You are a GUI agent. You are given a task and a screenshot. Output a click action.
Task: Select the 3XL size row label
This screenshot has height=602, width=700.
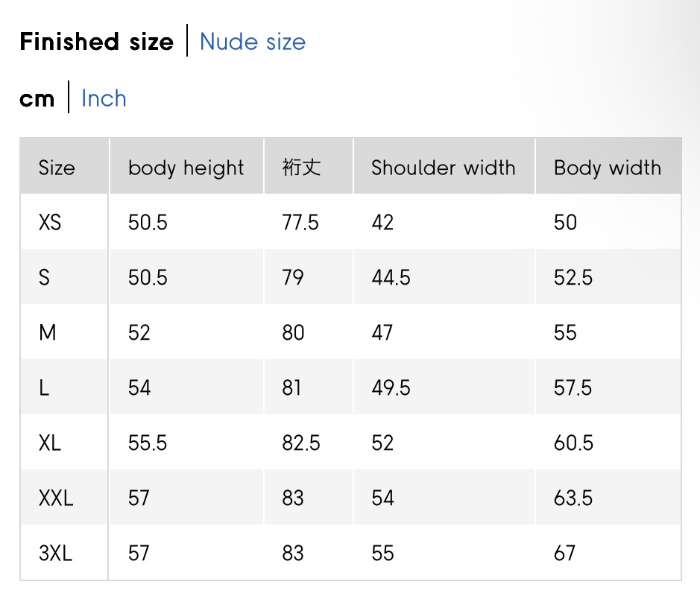[56, 553]
